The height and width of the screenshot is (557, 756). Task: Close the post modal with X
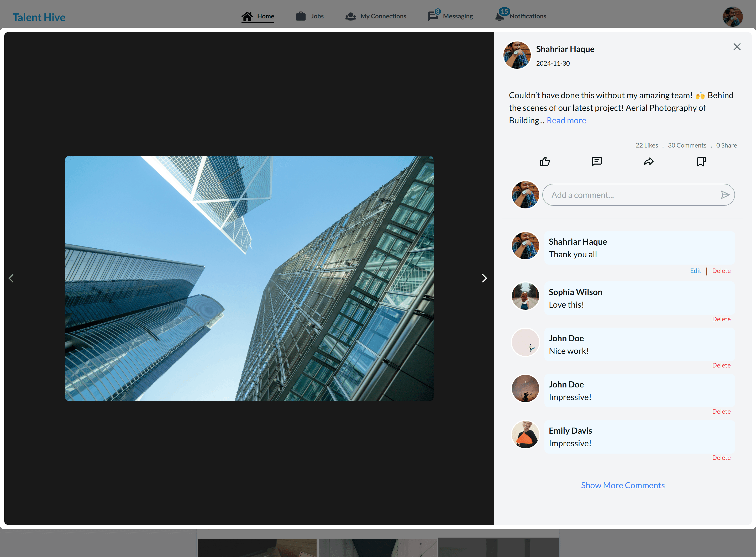[x=737, y=47]
